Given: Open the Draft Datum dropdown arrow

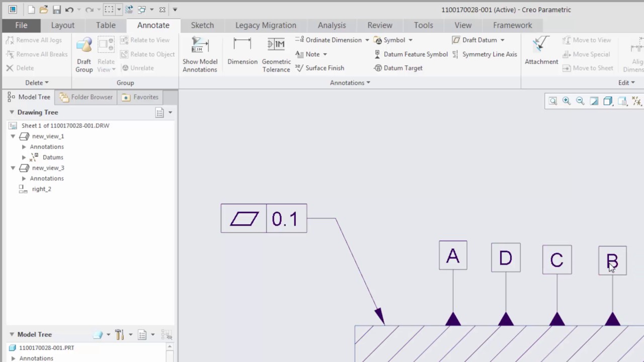Looking at the screenshot, I should 502,40.
